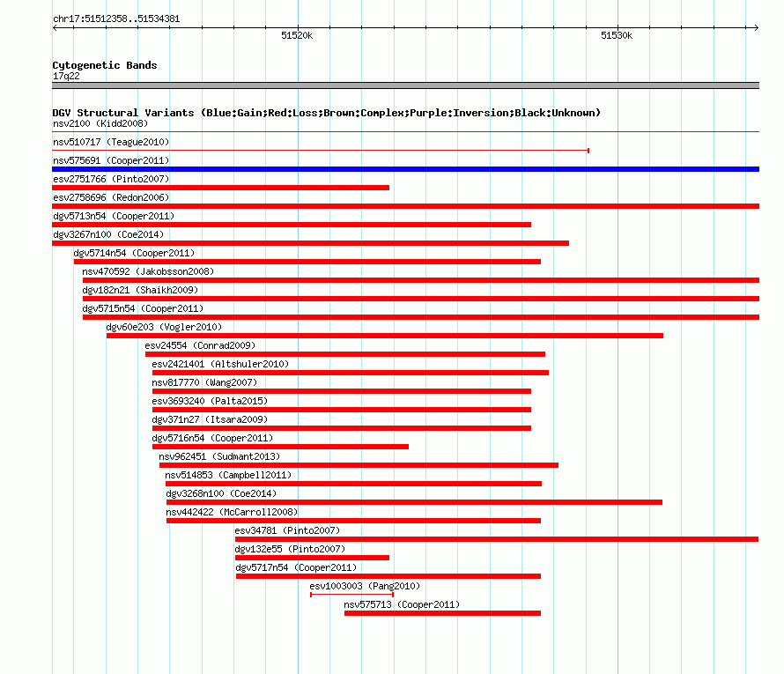Click dgv371n27 (Itsara2009) label
Screen dimensions: 784x674
click(210, 419)
